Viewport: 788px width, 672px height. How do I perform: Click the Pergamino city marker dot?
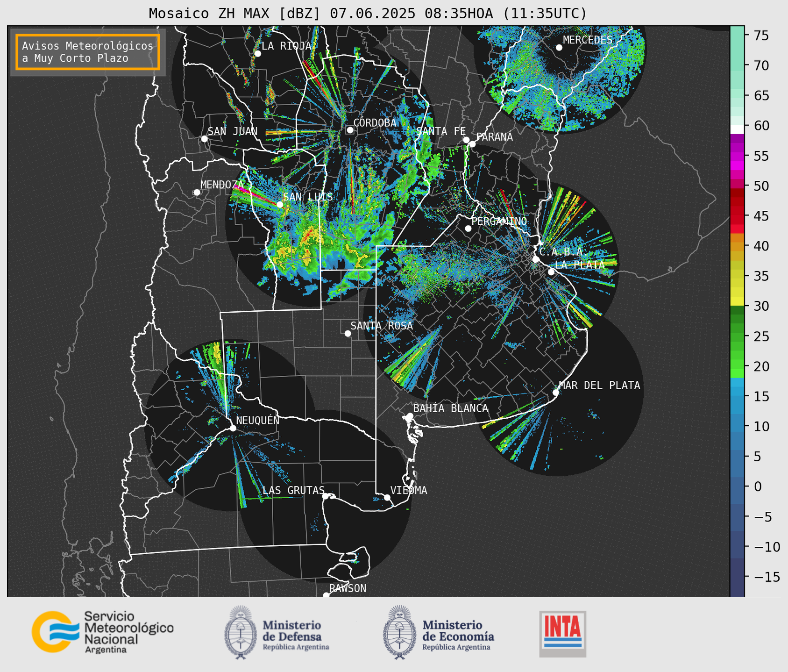[468, 228]
